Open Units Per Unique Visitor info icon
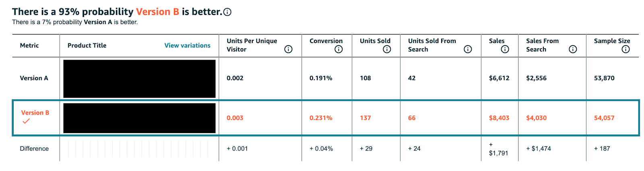 click(x=288, y=49)
